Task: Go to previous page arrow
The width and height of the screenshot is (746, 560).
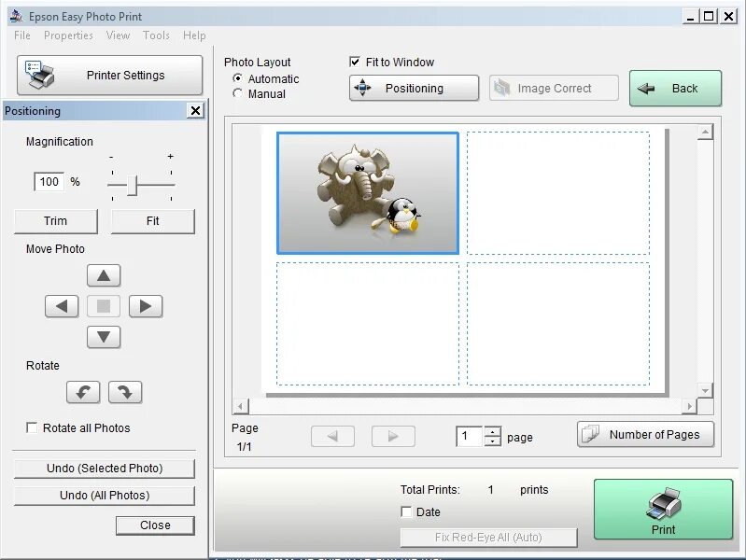Action: point(332,436)
